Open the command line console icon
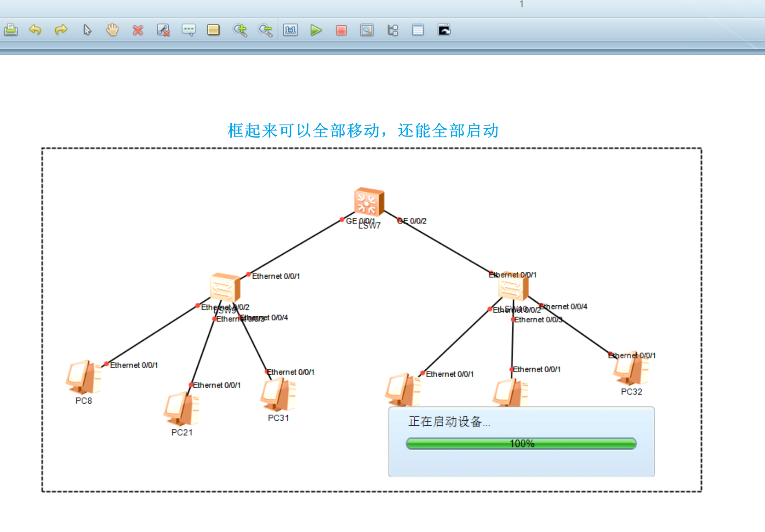 pyautogui.click(x=444, y=30)
